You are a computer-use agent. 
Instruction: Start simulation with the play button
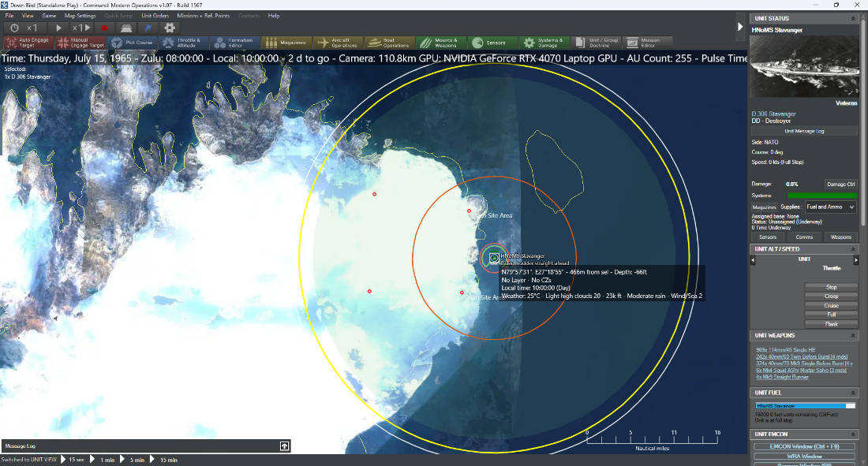click(x=58, y=28)
